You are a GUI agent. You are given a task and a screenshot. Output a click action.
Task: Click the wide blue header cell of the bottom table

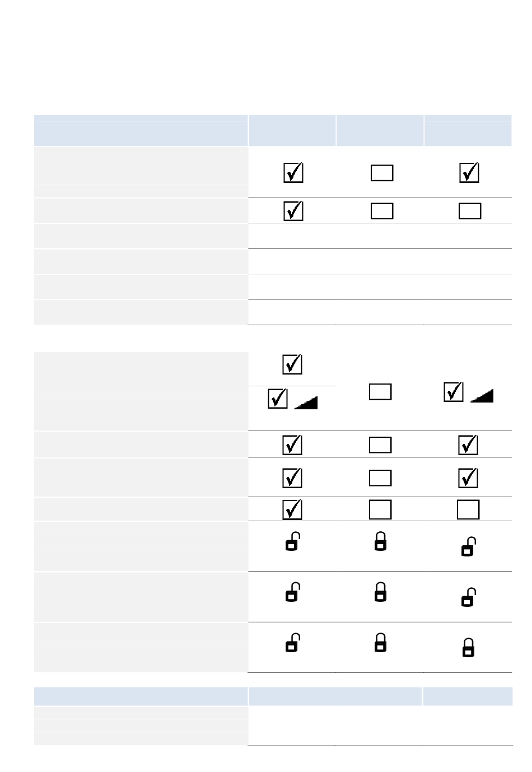(141, 696)
